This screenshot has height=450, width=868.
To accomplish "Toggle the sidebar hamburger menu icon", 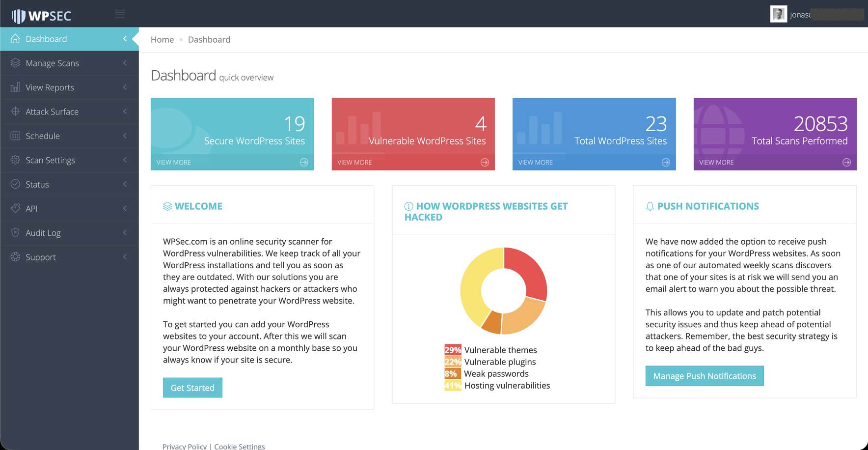I will 120,14.
